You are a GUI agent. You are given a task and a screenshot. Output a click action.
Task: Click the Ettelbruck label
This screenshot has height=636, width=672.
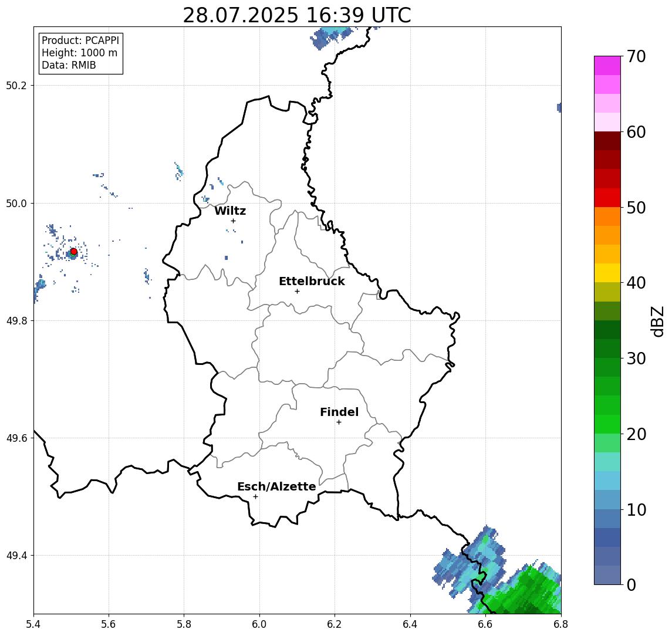pos(312,281)
